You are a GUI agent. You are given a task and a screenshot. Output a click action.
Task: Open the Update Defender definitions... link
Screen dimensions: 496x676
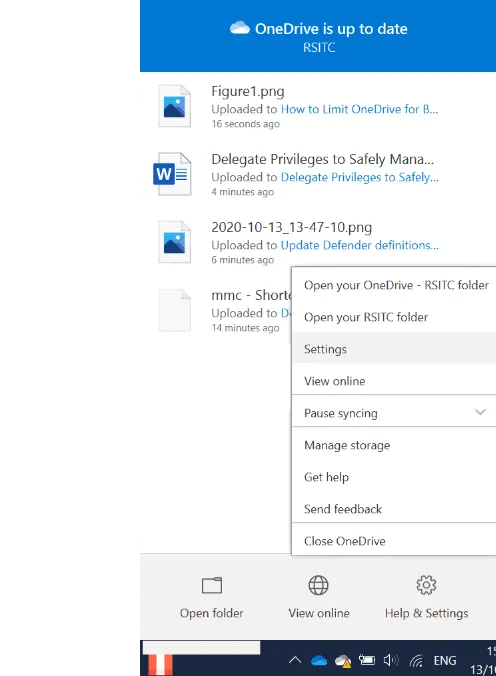click(x=360, y=245)
